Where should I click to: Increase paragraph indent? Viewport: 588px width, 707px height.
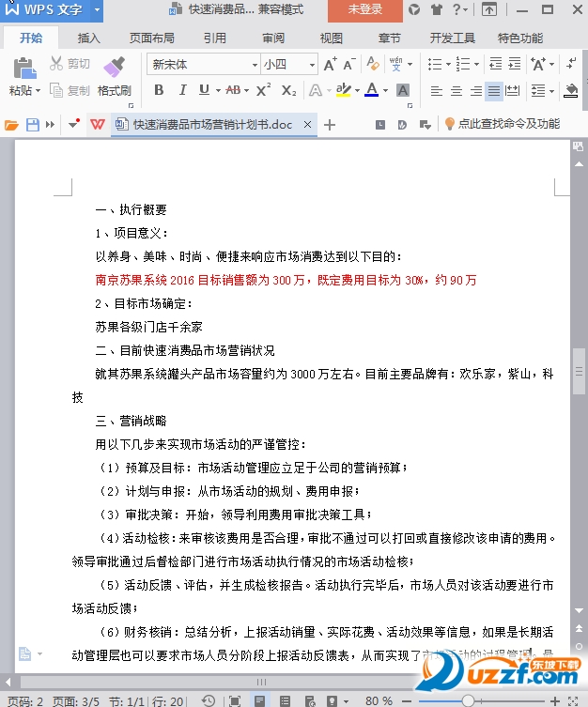(x=515, y=64)
